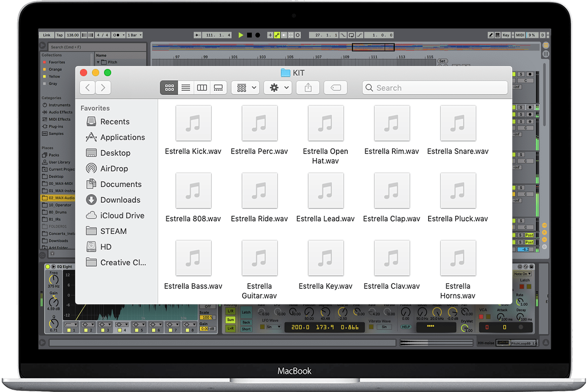The image size is (588, 392).
Task: Open Creative Cloud folder in Finder sidebar
Action: point(116,262)
